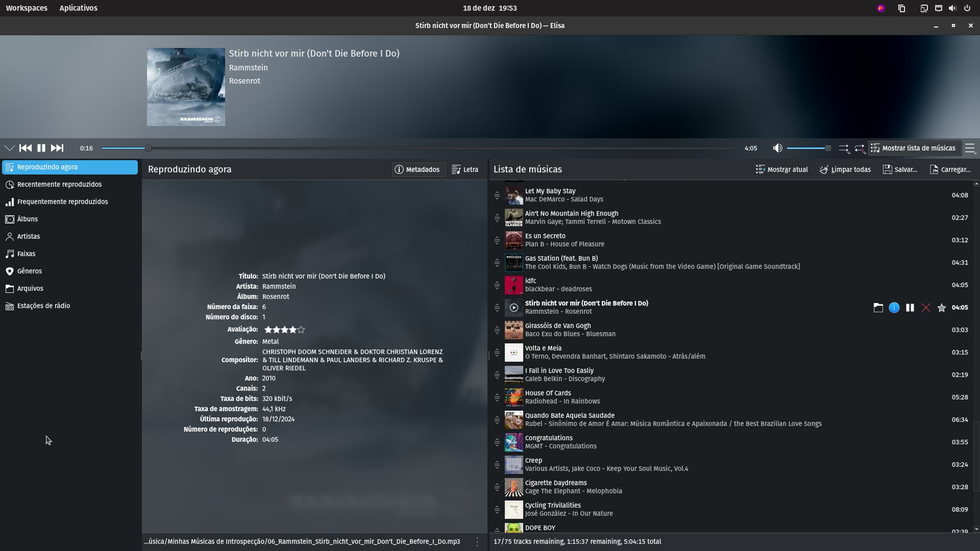The height and width of the screenshot is (551, 980).
Task: Toggle the shuffle mode icon
Action: (844, 148)
